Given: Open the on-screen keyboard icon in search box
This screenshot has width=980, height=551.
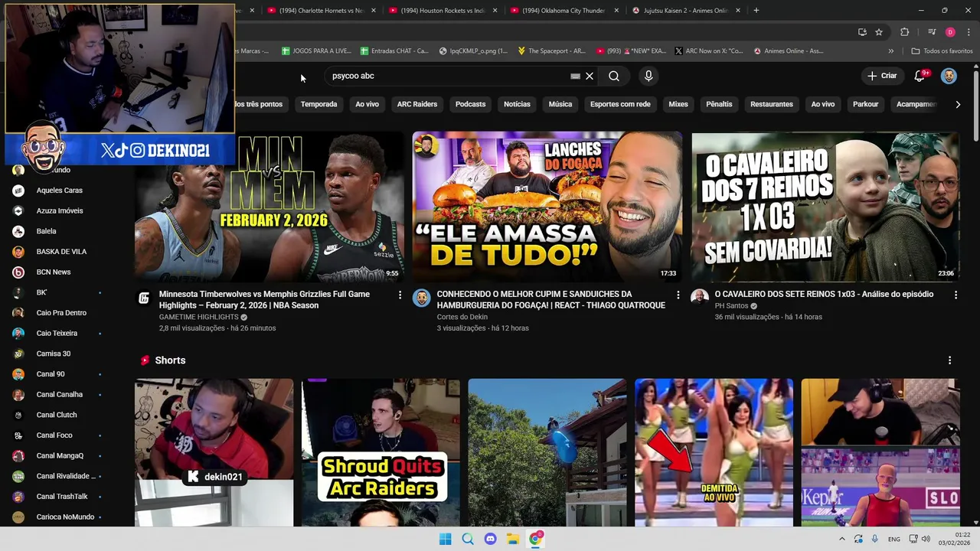Looking at the screenshot, I should 575,76.
